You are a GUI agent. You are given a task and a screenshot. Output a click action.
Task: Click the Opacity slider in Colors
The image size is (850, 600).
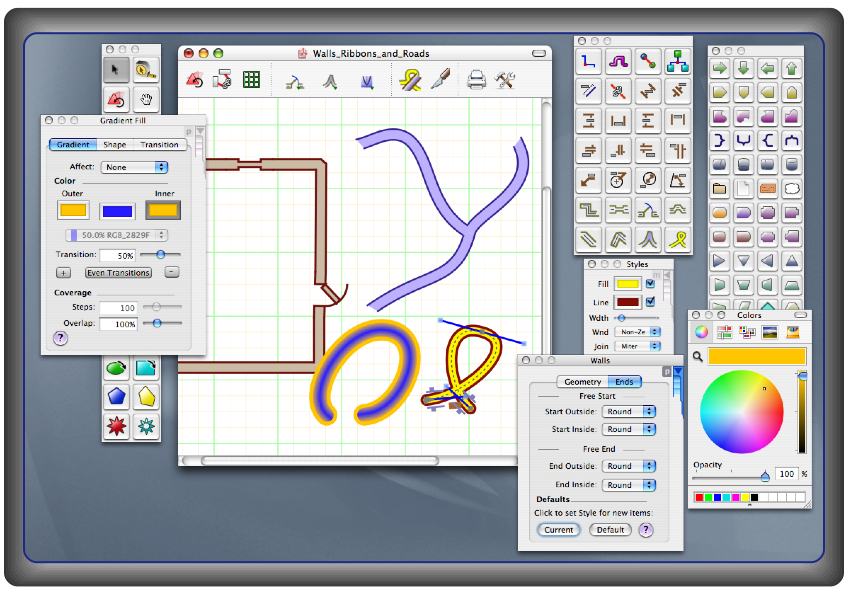coord(731,477)
